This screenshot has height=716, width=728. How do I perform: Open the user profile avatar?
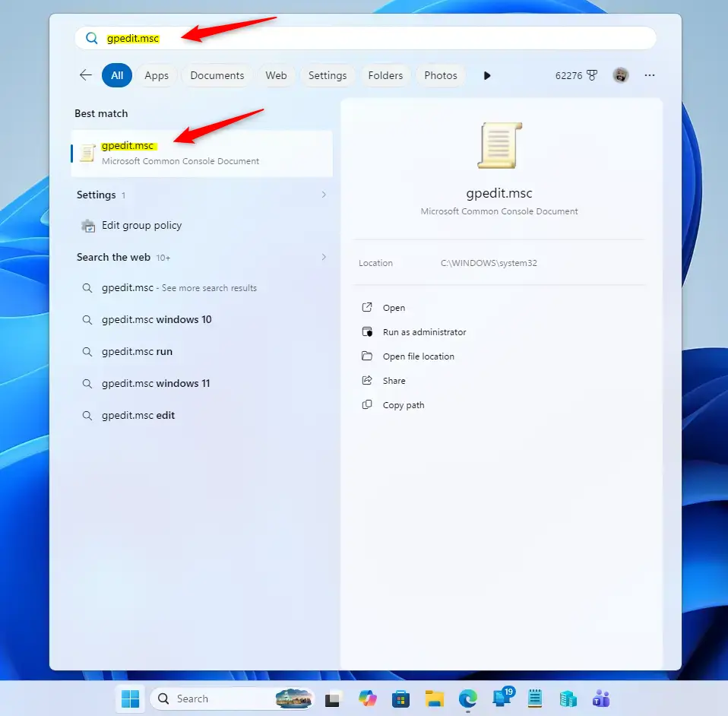(621, 75)
